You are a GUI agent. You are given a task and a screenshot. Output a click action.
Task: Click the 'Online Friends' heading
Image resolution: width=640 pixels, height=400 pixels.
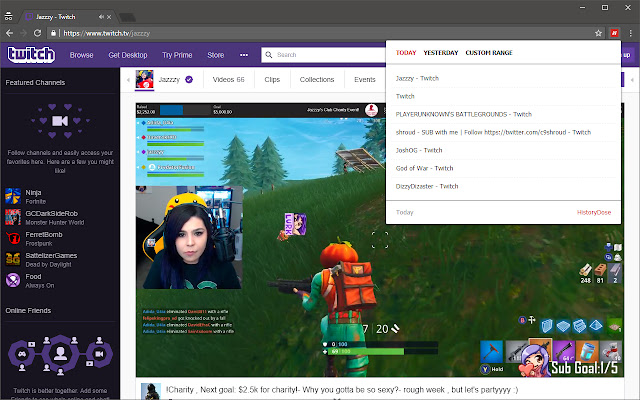28,311
